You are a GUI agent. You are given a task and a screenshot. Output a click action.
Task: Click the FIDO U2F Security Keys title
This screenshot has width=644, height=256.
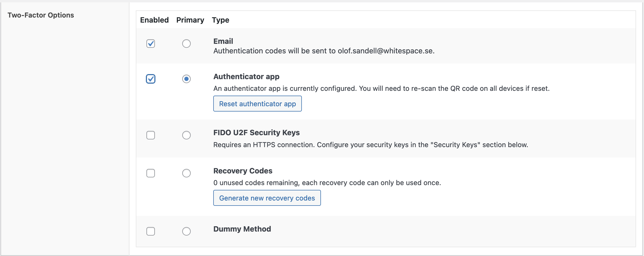pyautogui.click(x=256, y=133)
